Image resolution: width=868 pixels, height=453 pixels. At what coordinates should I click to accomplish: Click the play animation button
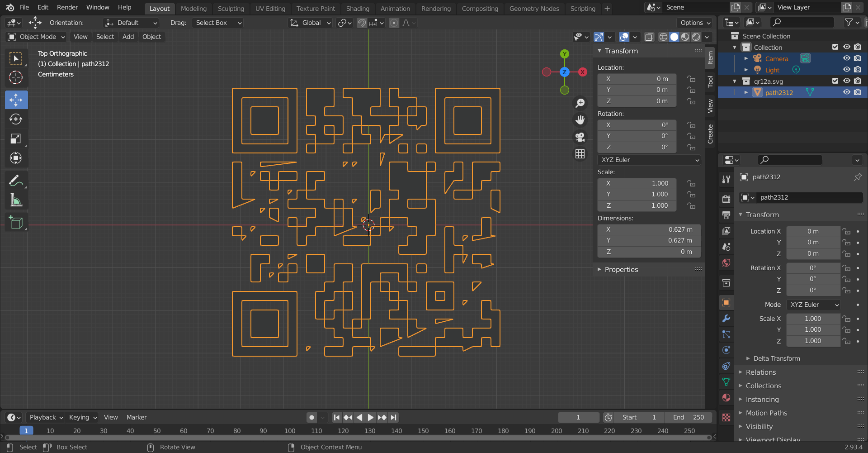point(370,417)
